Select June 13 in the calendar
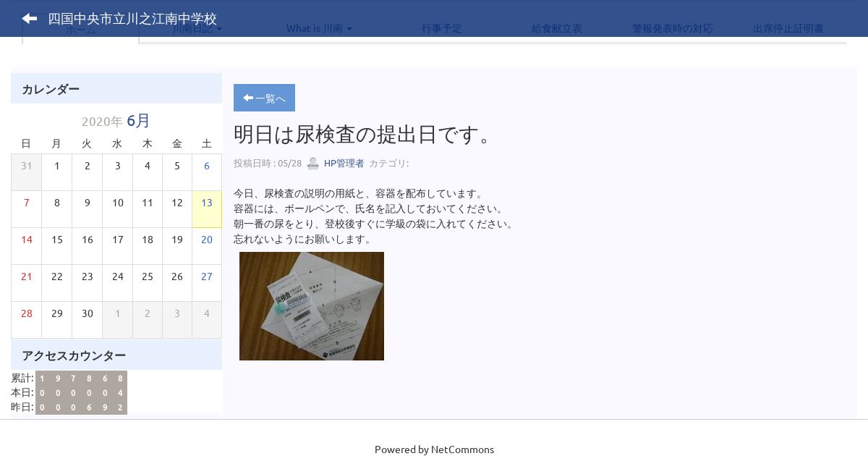Viewport: 868px width, 456px height. point(207,209)
